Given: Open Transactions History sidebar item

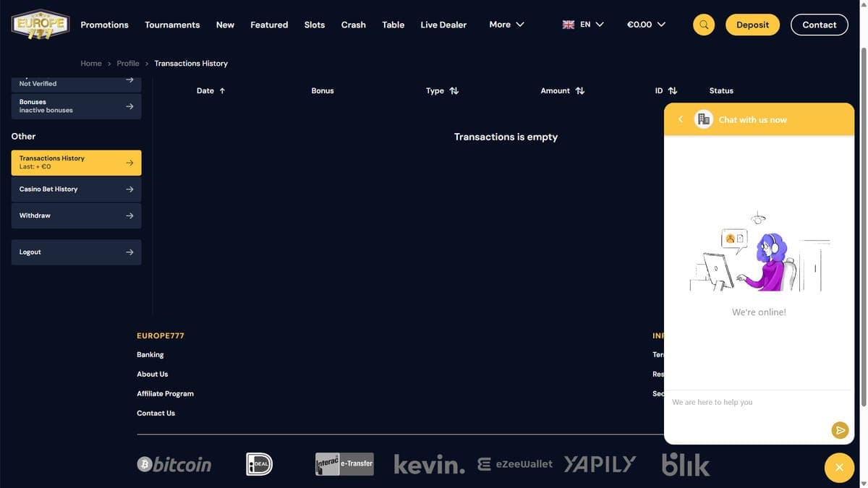Looking at the screenshot, I should [76, 163].
